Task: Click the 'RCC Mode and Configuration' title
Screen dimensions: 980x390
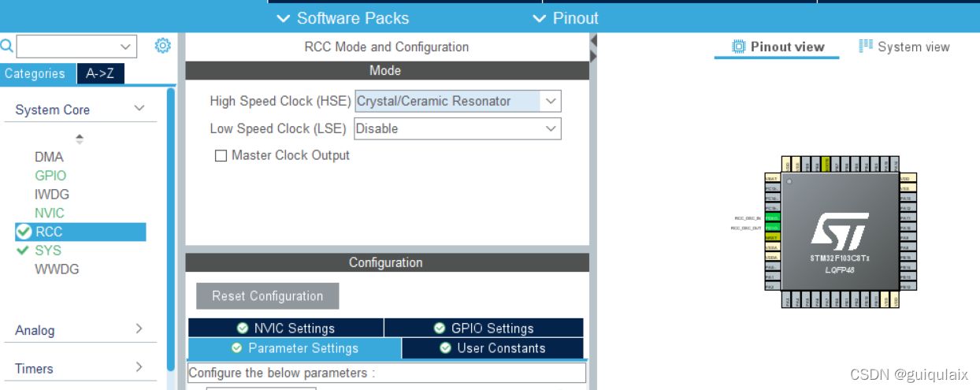Action: point(386,46)
